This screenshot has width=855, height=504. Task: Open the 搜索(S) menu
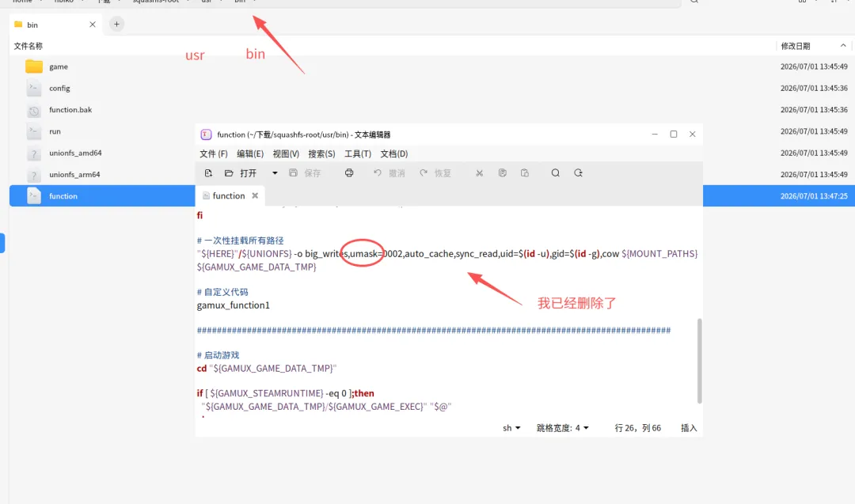coord(321,153)
